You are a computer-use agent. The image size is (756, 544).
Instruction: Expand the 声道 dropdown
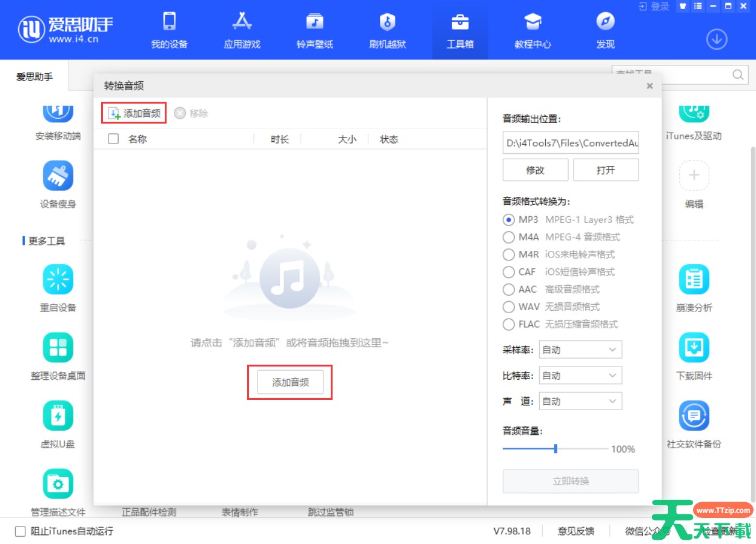580,401
